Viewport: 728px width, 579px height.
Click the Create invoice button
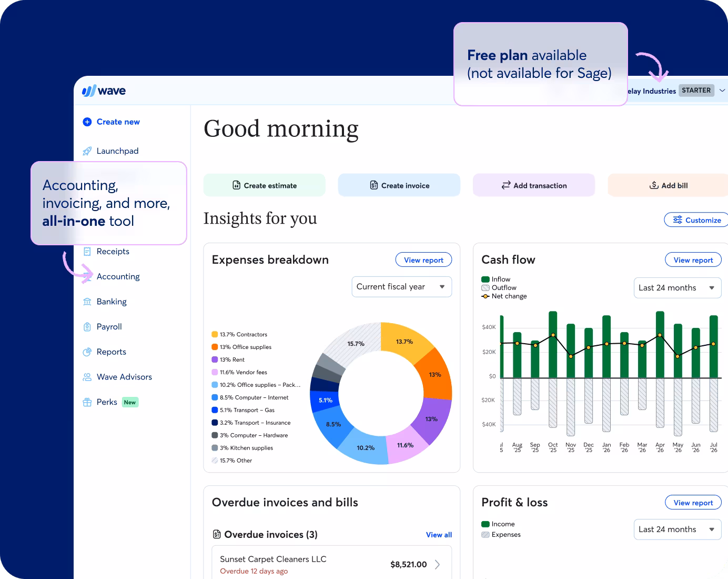(x=399, y=185)
